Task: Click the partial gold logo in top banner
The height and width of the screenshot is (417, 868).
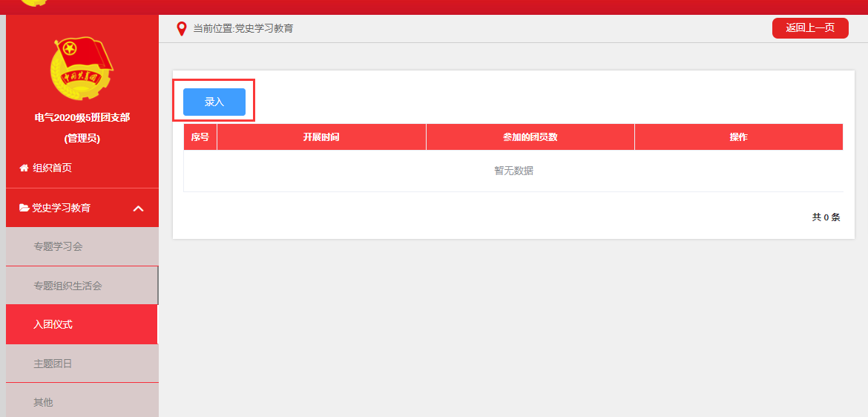Action: (x=33, y=3)
